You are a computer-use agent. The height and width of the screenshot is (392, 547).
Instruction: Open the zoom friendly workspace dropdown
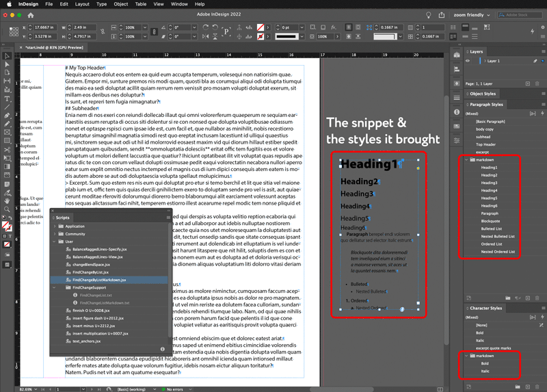pos(470,15)
